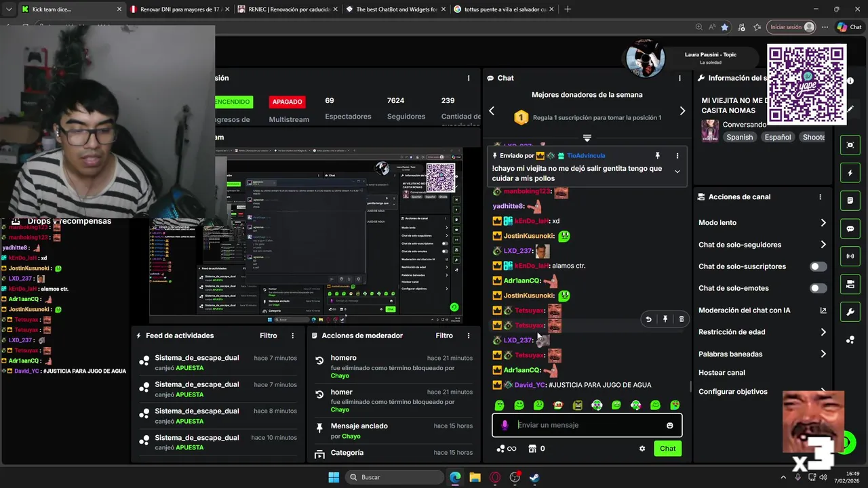868x488 pixels.
Task: Open the document icon in right sidebar
Action: [x=850, y=201]
